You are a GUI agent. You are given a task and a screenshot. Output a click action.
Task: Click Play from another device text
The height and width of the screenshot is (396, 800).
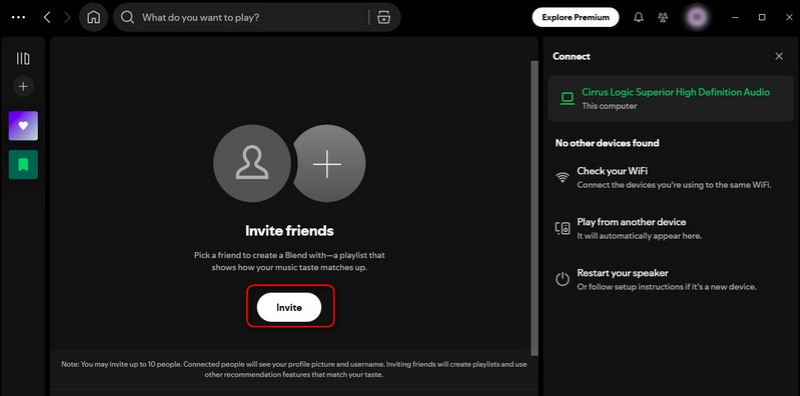pyautogui.click(x=631, y=222)
